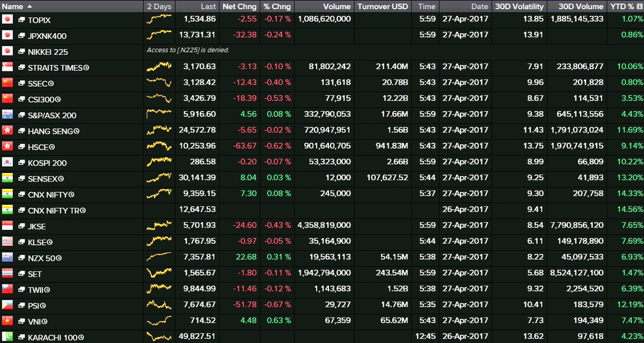Sort by the % Chng column header

(x=277, y=6)
